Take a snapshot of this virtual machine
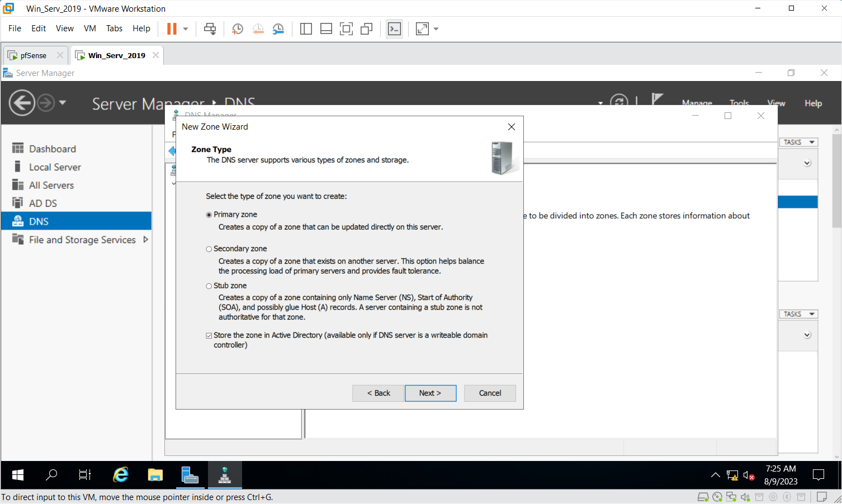 click(238, 29)
